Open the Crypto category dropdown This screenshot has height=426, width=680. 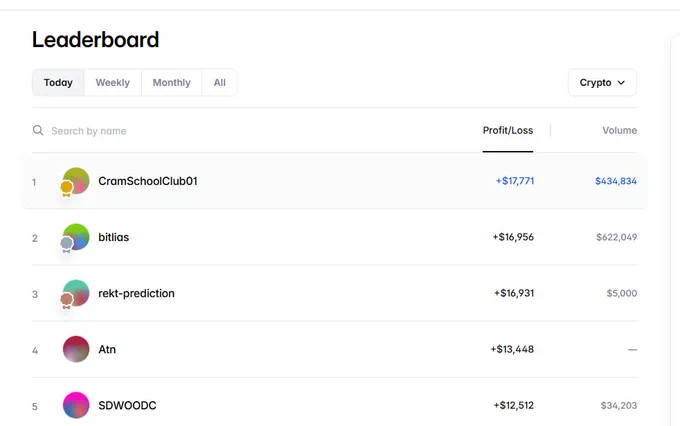(x=602, y=82)
